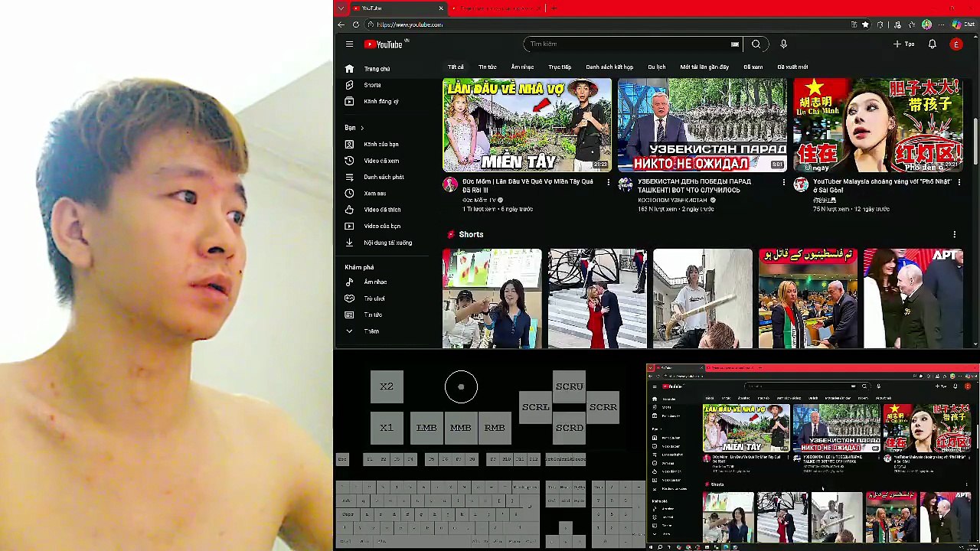Viewport: 980px width, 551px height.
Task: Open the Shorts shelf three-dots menu
Action: pos(954,234)
